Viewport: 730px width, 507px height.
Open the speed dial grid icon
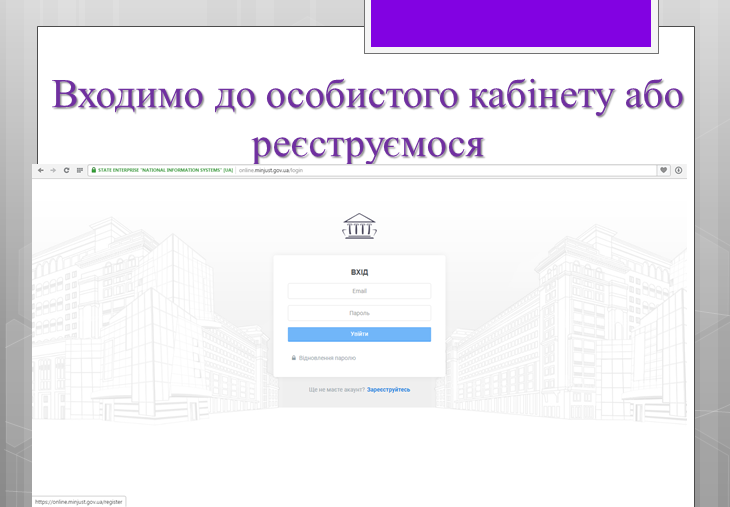(x=80, y=170)
